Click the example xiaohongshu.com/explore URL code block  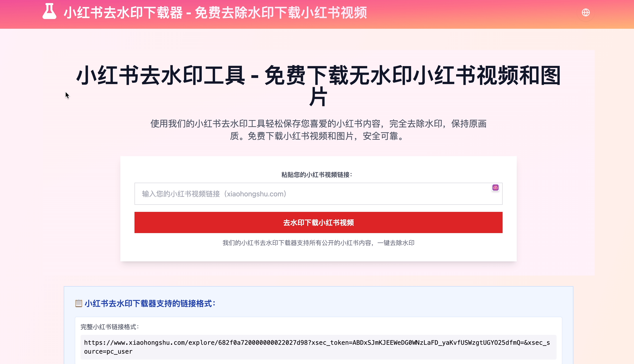[x=318, y=347]
